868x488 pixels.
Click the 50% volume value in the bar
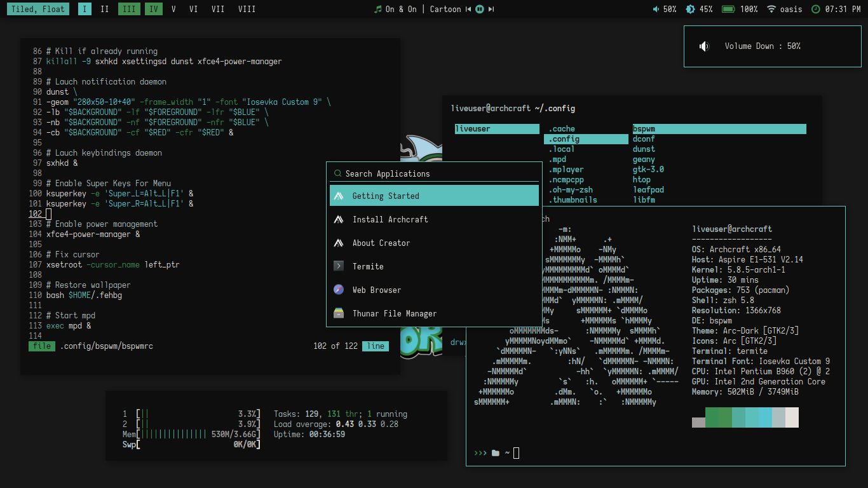pos(670,9)
